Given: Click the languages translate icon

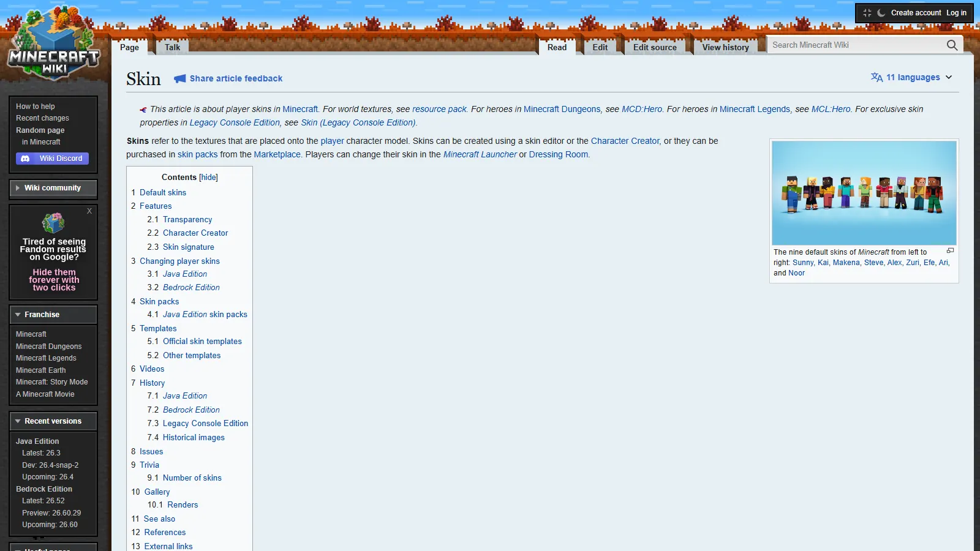Looking at the screenshot, I should tap(876, 77).
